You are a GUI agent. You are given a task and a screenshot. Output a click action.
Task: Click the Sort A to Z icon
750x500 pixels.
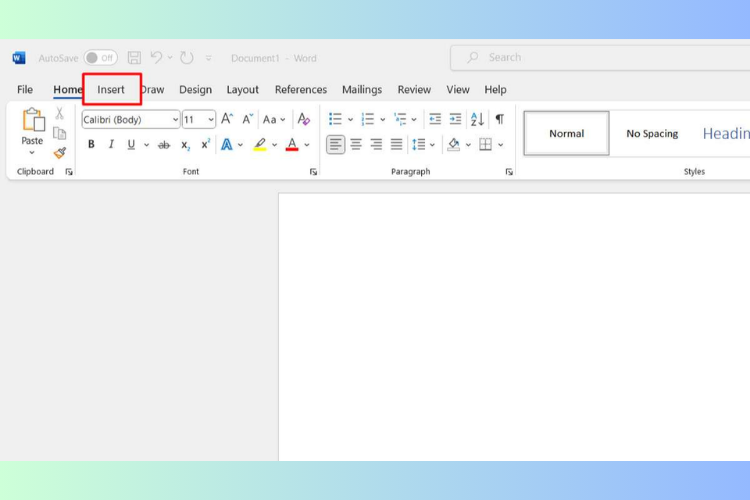(477, 119)
